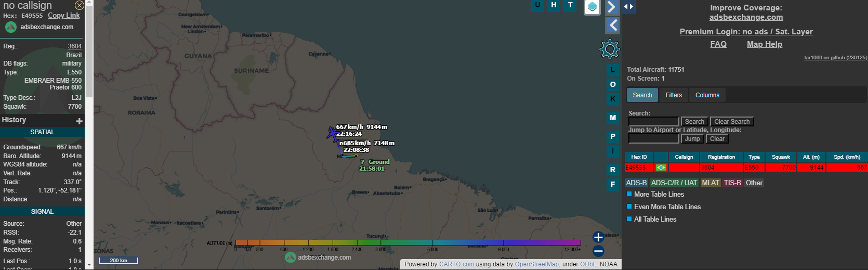Toggle the O map button
The image size is (868, 270).
[613, 84]
